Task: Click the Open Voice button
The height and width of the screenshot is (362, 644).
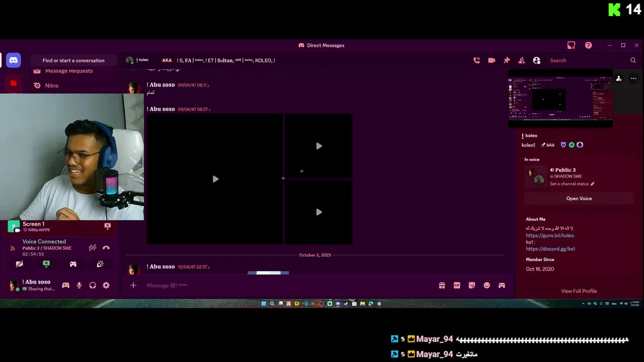Action: point(579,199)
